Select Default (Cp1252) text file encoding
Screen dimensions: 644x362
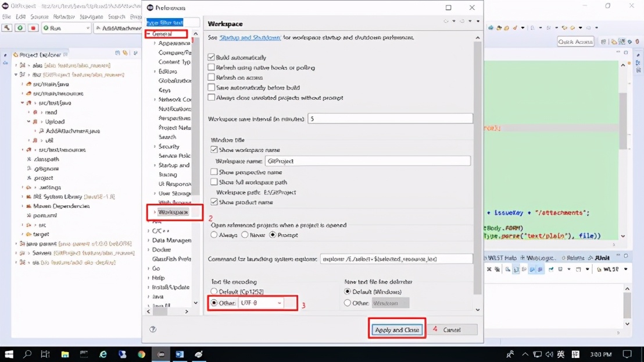[x=214, y=292]
